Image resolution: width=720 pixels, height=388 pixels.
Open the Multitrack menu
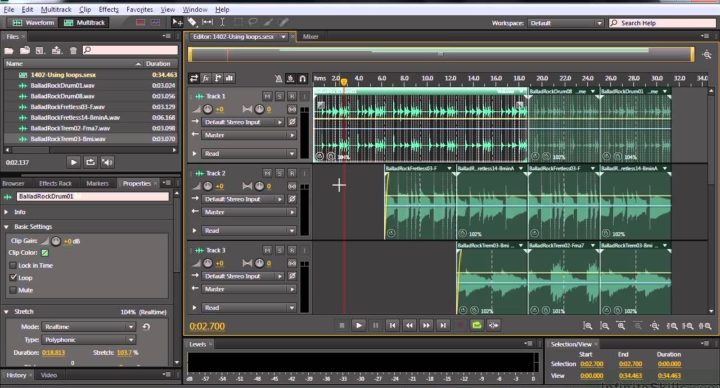pyautogui.click(x=56, y=9)
